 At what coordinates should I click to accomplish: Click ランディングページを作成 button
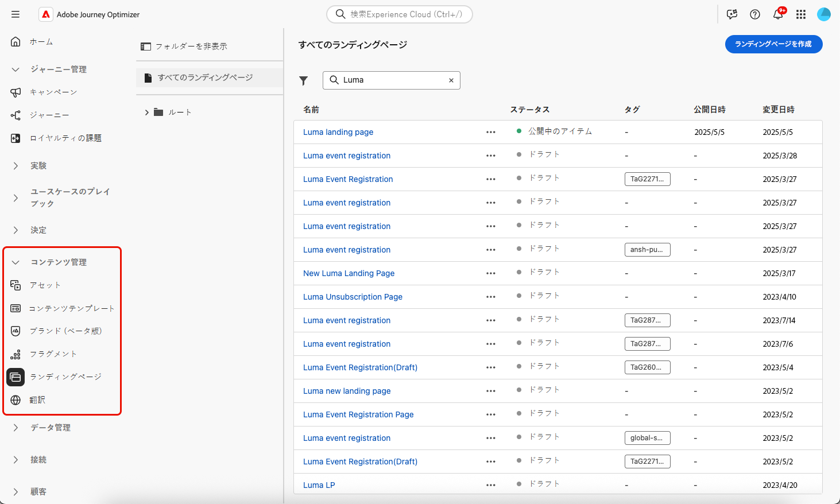pyautogui.click(x=773, y=44)
